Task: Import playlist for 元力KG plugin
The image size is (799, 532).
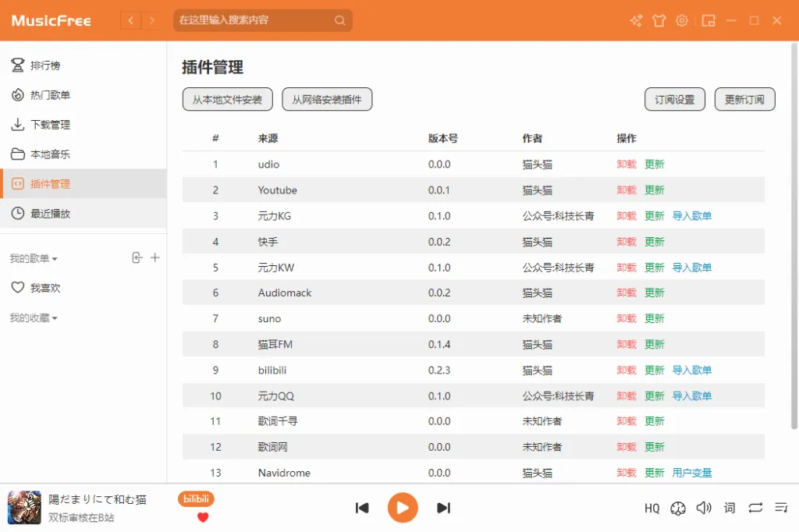Action: (691, 215)
